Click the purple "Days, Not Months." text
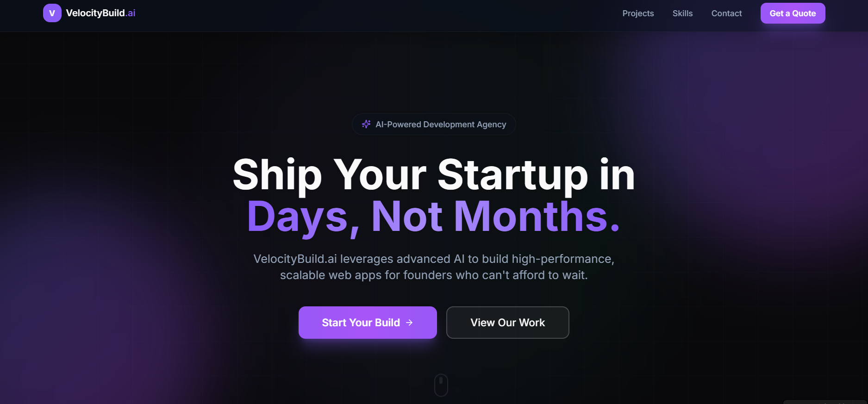 pos(434,216)
